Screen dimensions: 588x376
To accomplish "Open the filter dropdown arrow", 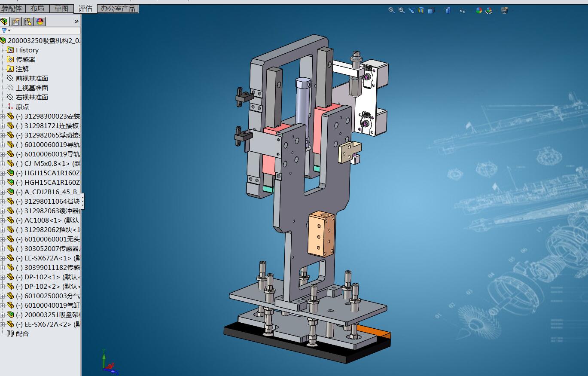I will click(9, 31).
